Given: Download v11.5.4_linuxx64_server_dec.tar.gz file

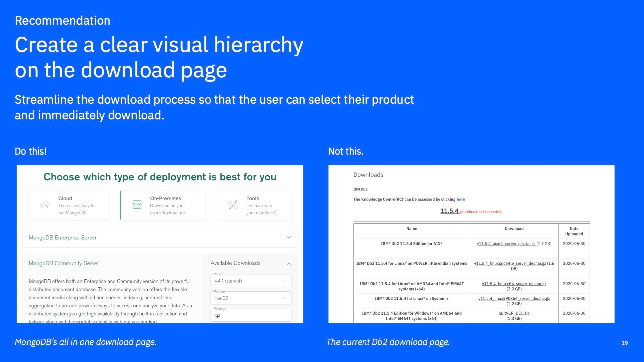Looking at the screenshot, I should [514, 284].
